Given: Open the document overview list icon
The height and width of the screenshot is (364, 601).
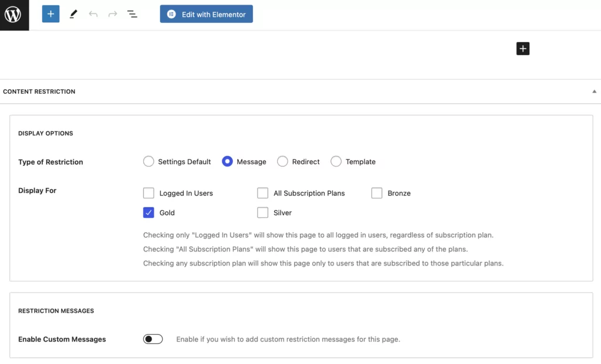Looking at the screenshot, I should 132,14.
